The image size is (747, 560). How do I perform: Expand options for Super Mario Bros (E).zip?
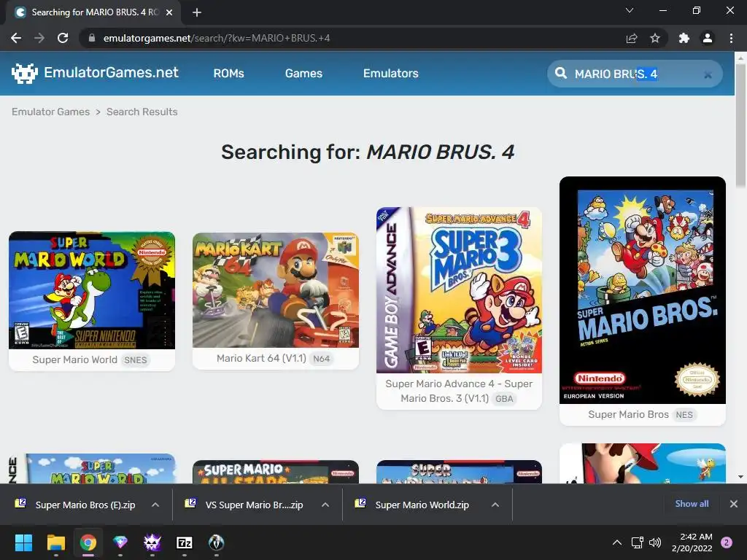(x=155, y=505)
